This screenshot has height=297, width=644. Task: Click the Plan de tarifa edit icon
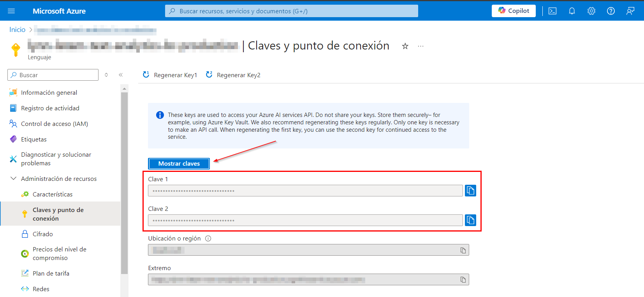pyautogui.click(x=25, y=273)
